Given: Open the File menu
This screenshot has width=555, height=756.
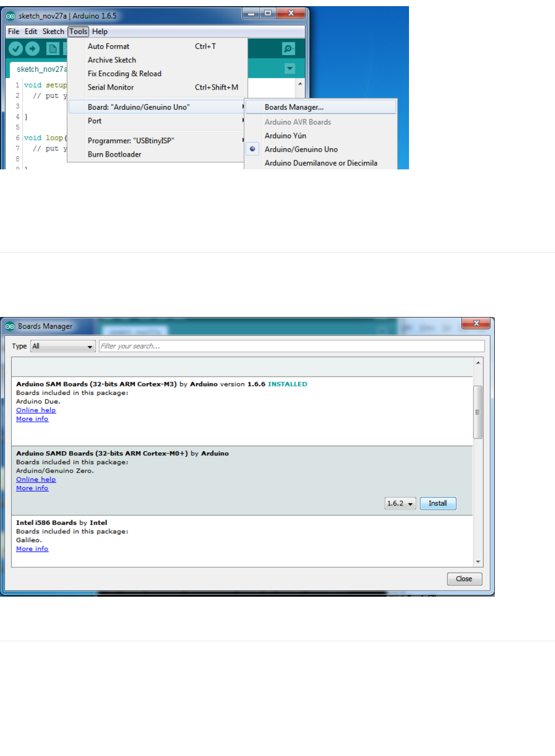Looking at the screenshot, I should [13, 32].
